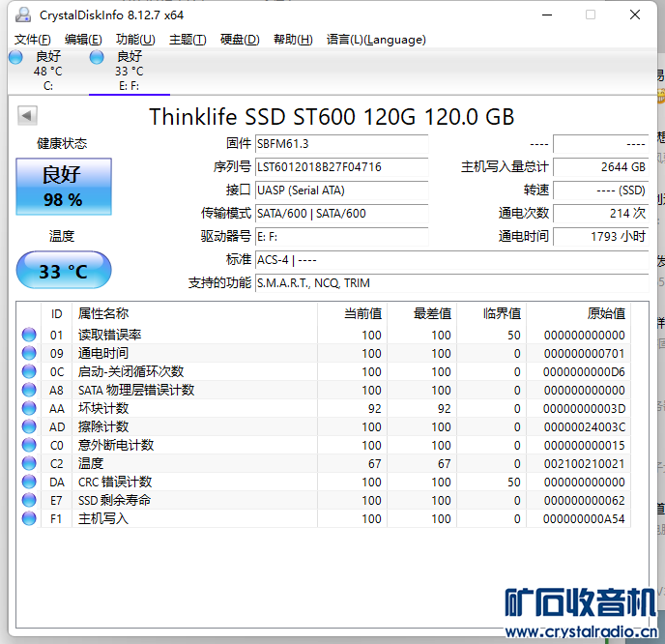This screenshot has width=665, height=644.
Task: Click raw value 0000000000D6
Action: tap(585, 372)
